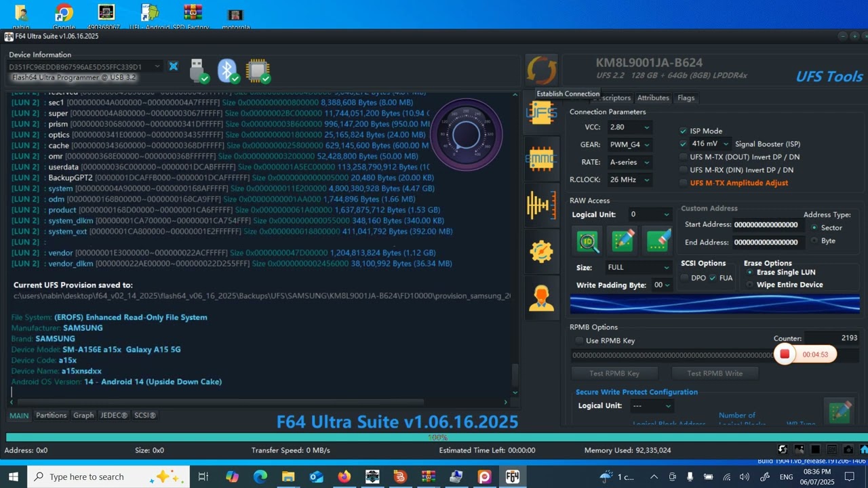Open the device serial number dropdown
Image resolution: width=868 pixels, height=488 pixels.
pos(85,66)
